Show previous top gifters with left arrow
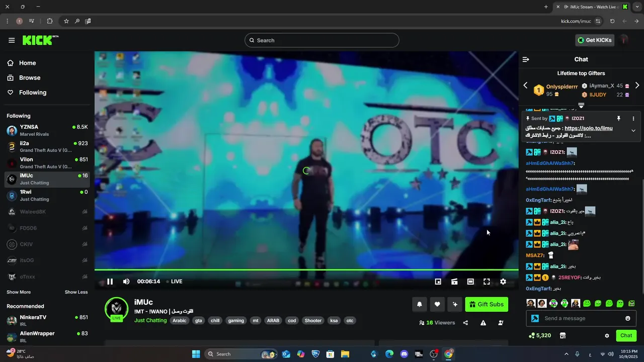Viewport: 644px width, 362px height. (x=525, y=85)
